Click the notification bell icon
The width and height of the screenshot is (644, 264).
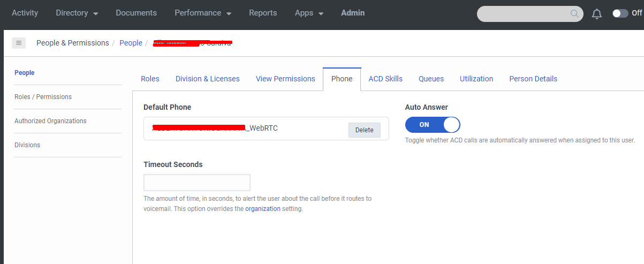[x=597, y=14]
